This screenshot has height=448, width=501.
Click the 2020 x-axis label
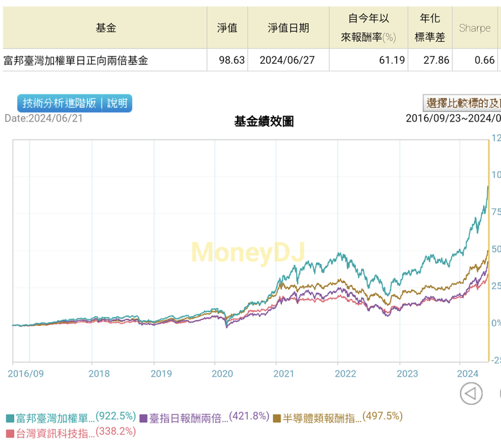click(222, 373)
